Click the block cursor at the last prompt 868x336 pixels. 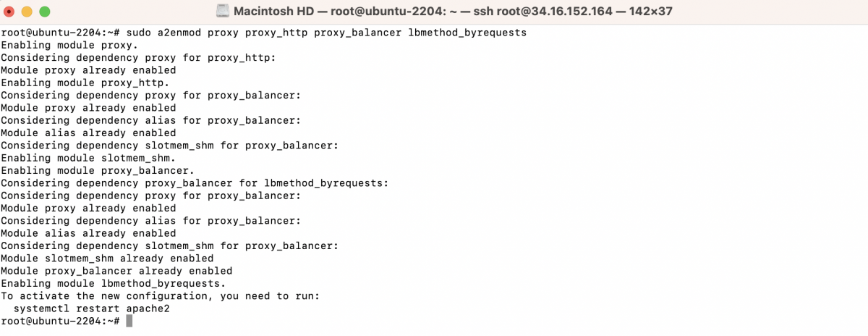[x=129, y=321]
